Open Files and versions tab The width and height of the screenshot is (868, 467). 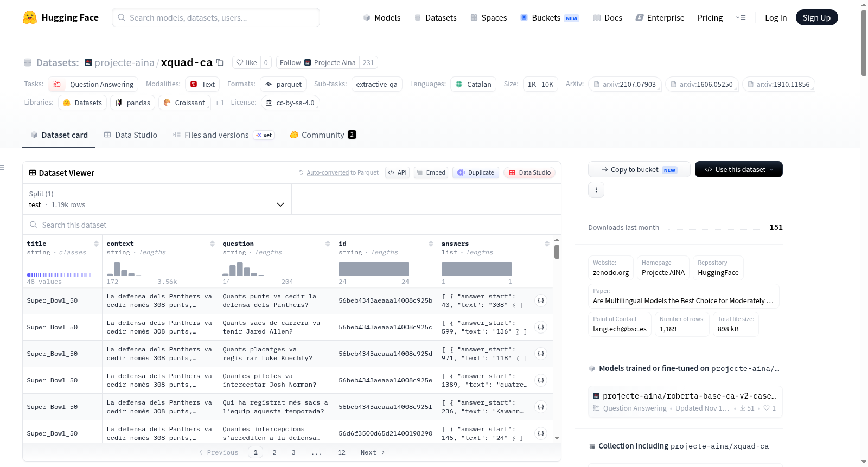click(x=224, y=135)
